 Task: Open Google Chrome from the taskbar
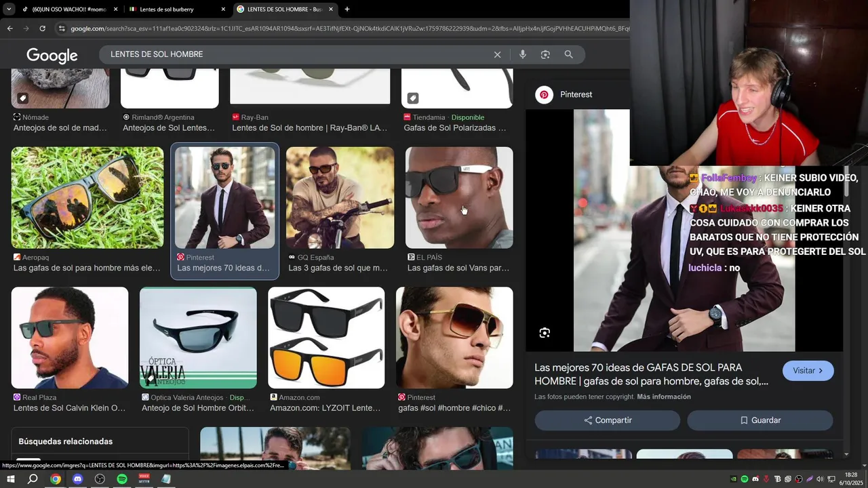(56, 479)
